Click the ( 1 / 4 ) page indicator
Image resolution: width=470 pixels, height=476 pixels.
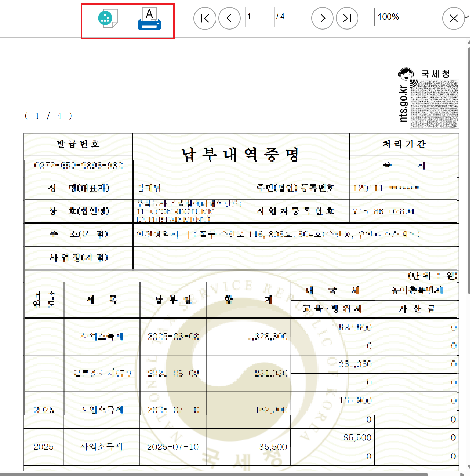point(48,116)
